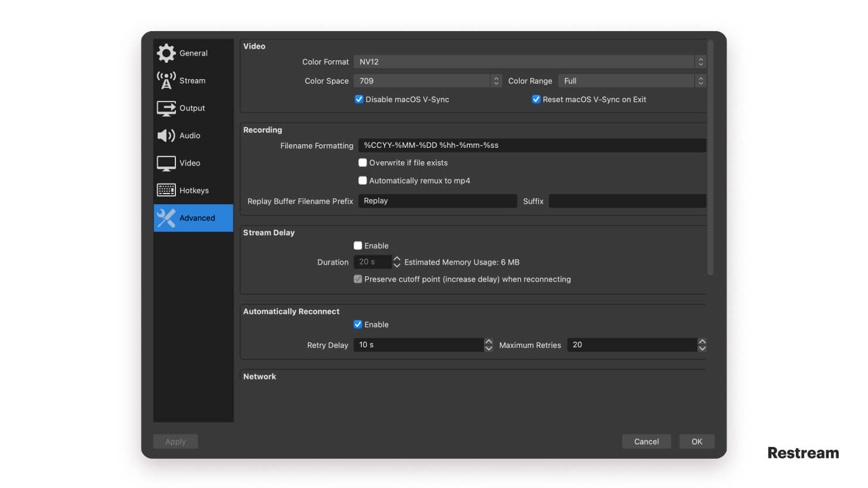
Task: Select the Stream antenna icon
Action: click(166, 80)
